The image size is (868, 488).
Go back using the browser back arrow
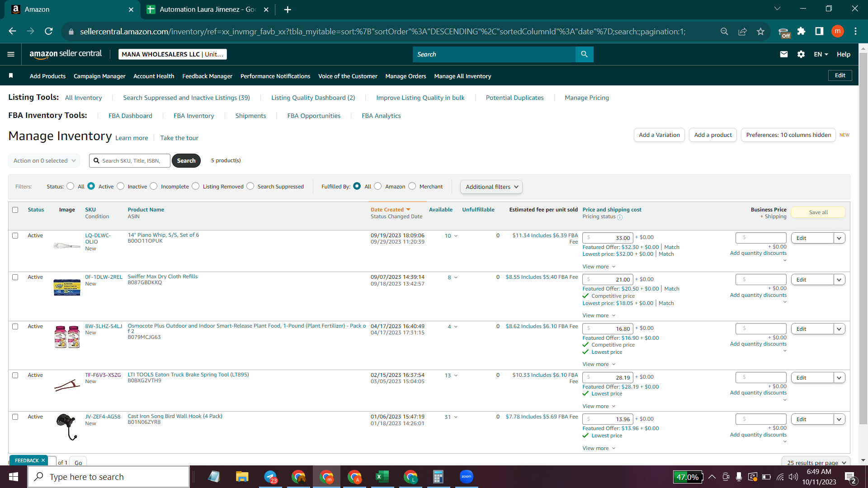click(x=13, y=31)
